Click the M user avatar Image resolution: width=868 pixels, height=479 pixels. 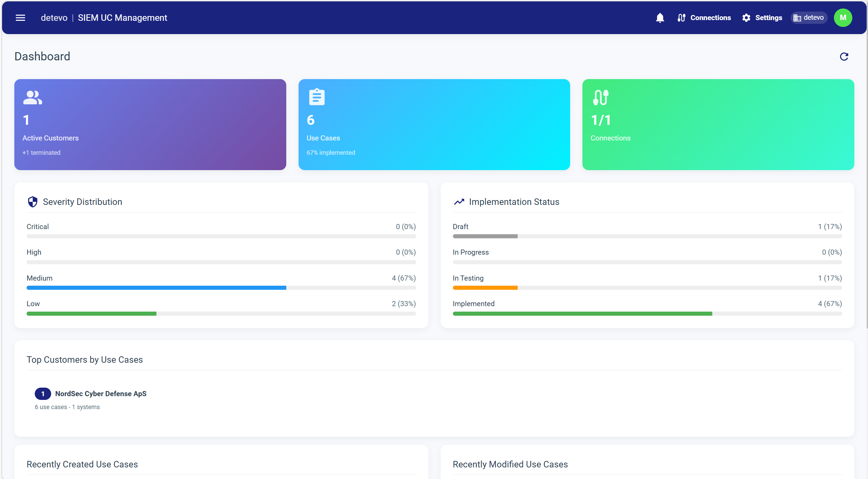tap(843, 17)
